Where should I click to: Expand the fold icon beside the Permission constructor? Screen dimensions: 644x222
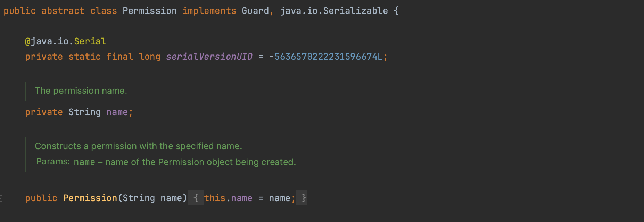[x=1, y=198]
